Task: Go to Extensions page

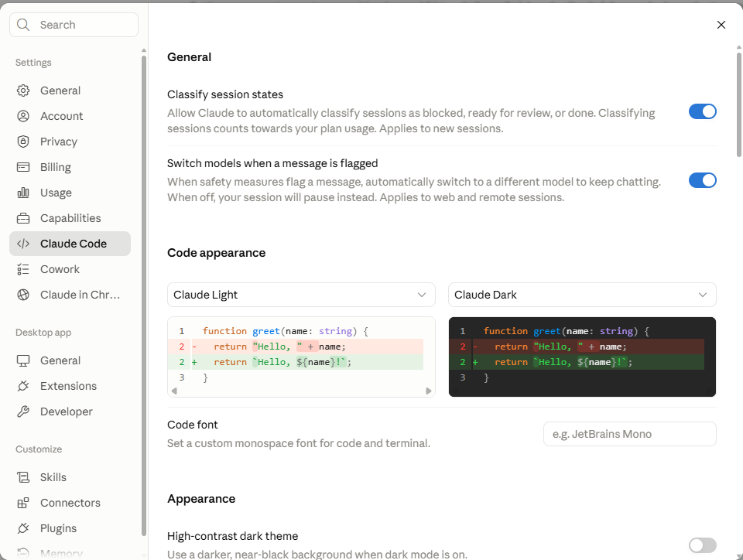Action: [70, 386]
